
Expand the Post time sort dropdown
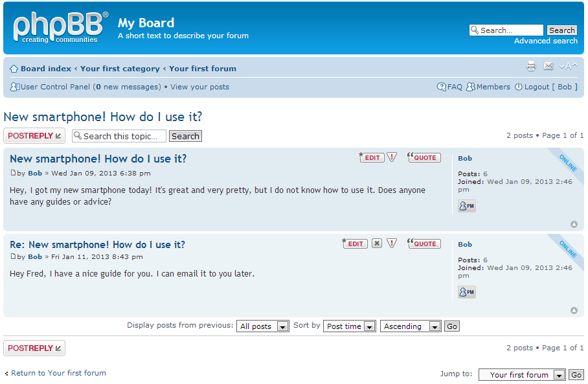(x=350, y=326)
